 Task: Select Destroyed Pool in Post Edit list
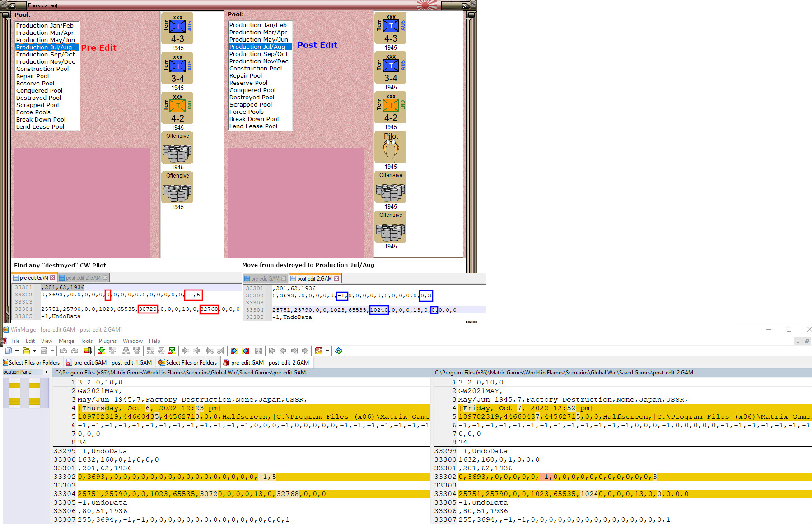252,98
